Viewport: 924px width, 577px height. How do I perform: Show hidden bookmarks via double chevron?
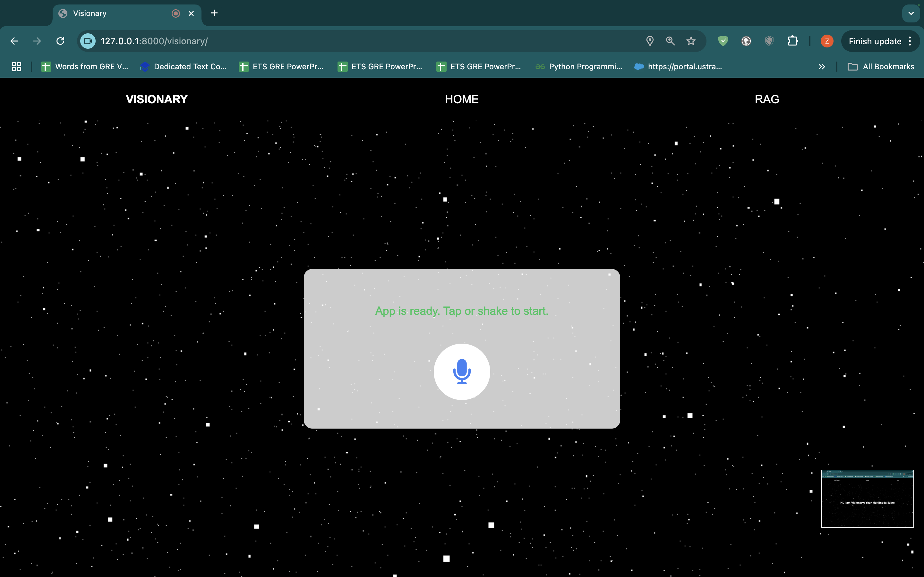point(822,67)
